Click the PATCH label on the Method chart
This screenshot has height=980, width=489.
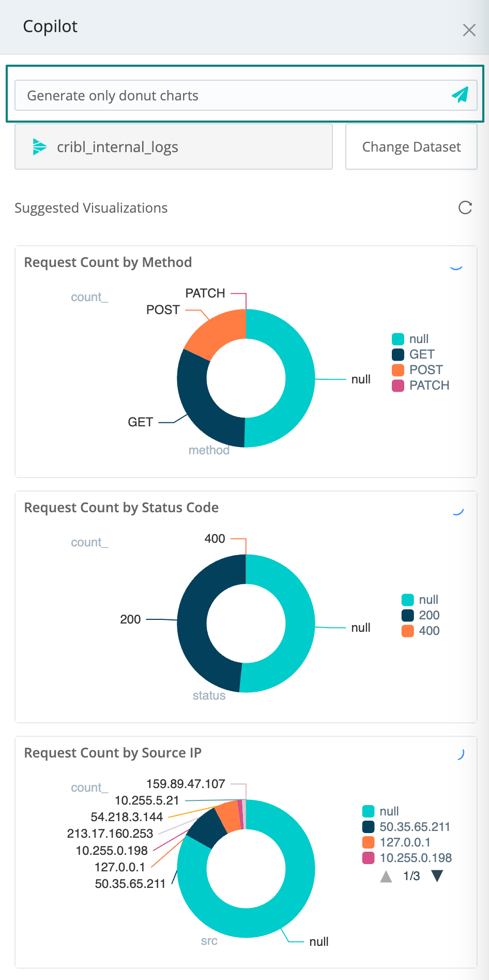click(x=205, y=293)
